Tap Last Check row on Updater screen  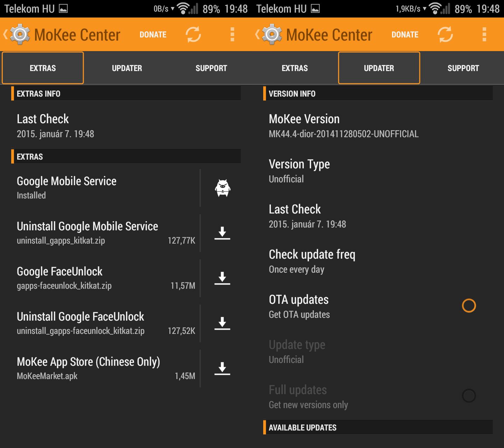point(378,216)
